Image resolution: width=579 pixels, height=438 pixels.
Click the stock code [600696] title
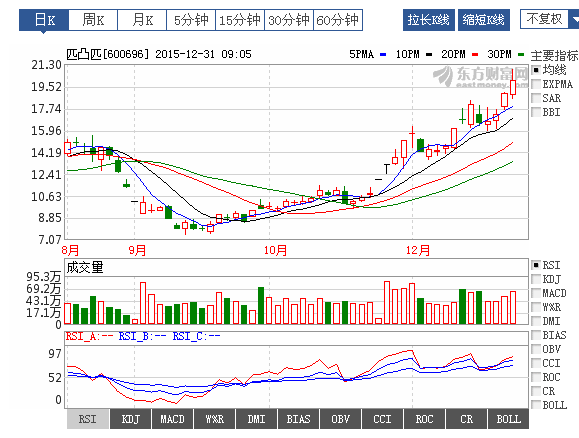126,54
